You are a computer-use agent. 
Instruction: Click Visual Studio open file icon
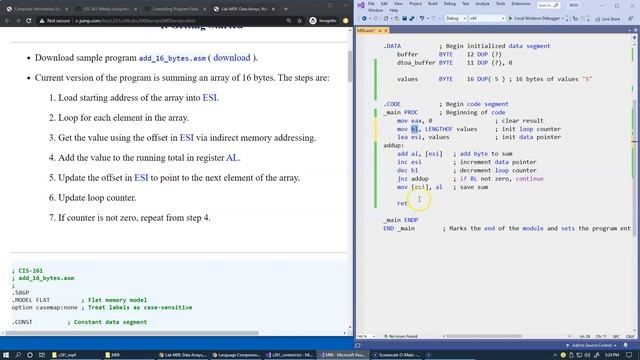[x=397, y=19]
